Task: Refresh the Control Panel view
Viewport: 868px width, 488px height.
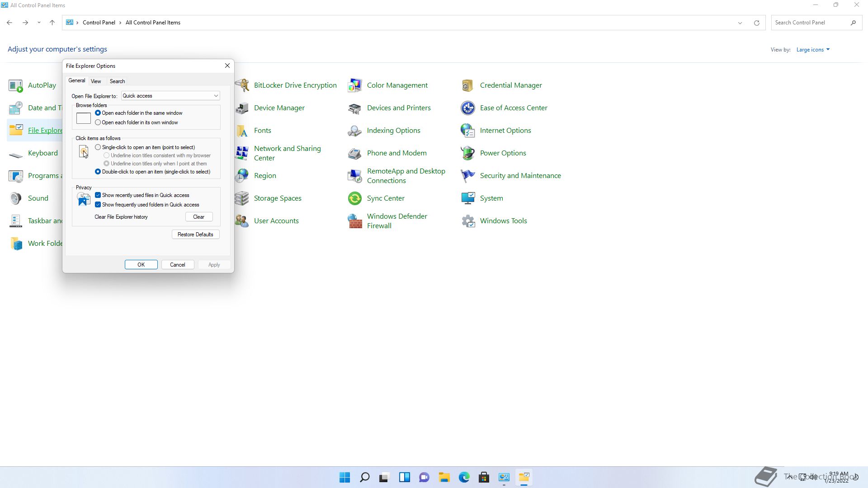Action: [757, 23]
